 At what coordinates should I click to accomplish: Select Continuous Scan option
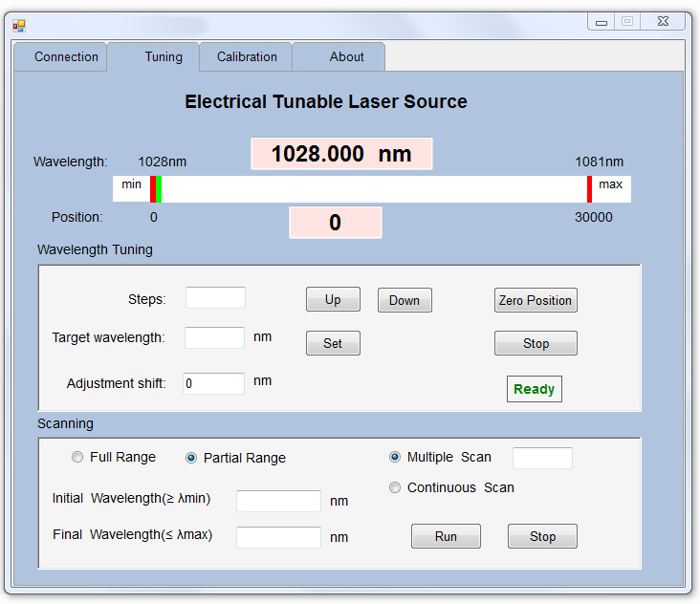tap(395, 488)
